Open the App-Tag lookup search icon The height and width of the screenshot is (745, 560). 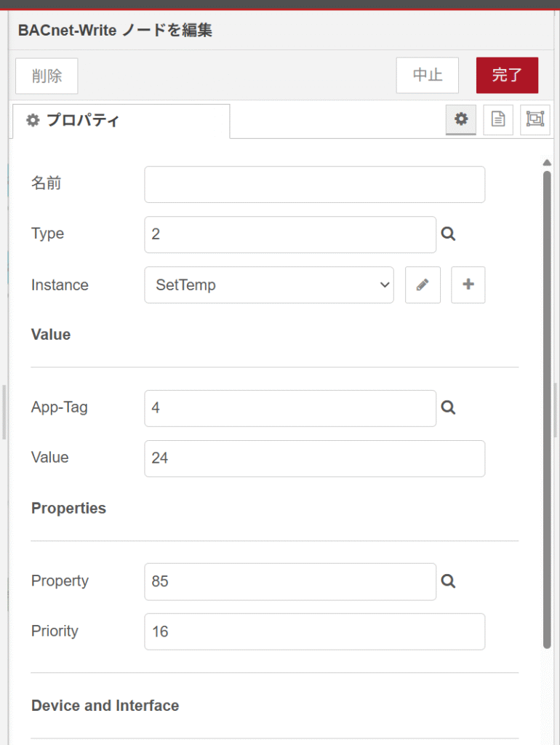tap(448, 407)
